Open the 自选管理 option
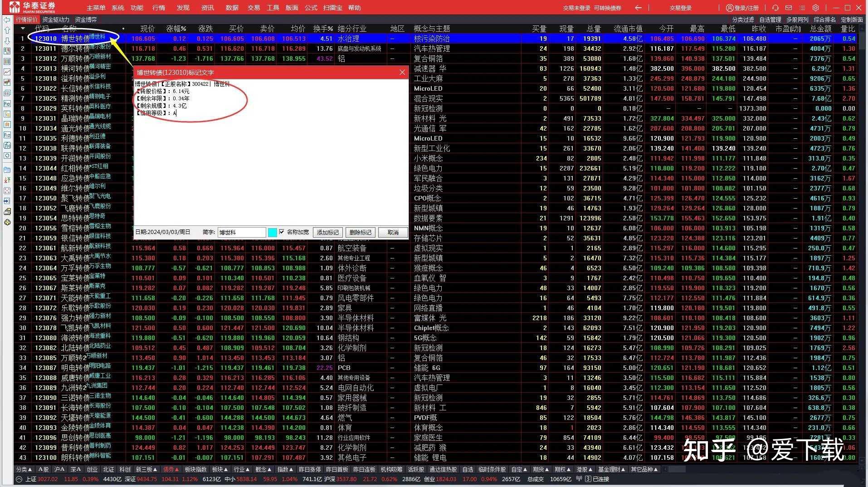 (770, 19)
